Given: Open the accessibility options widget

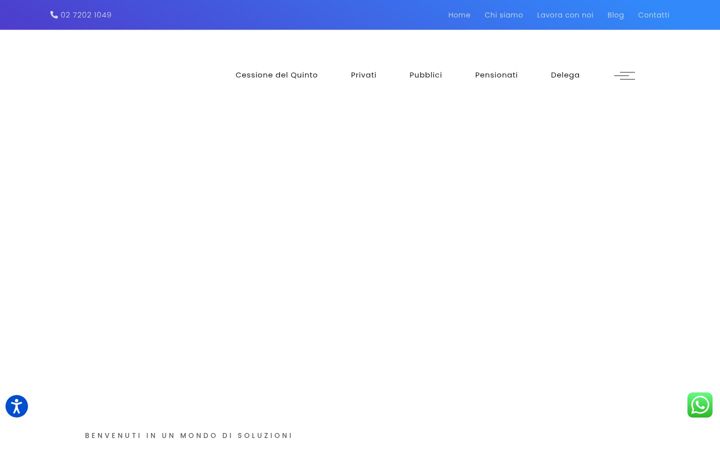Looking at the screenshot, I should [17, 406].
